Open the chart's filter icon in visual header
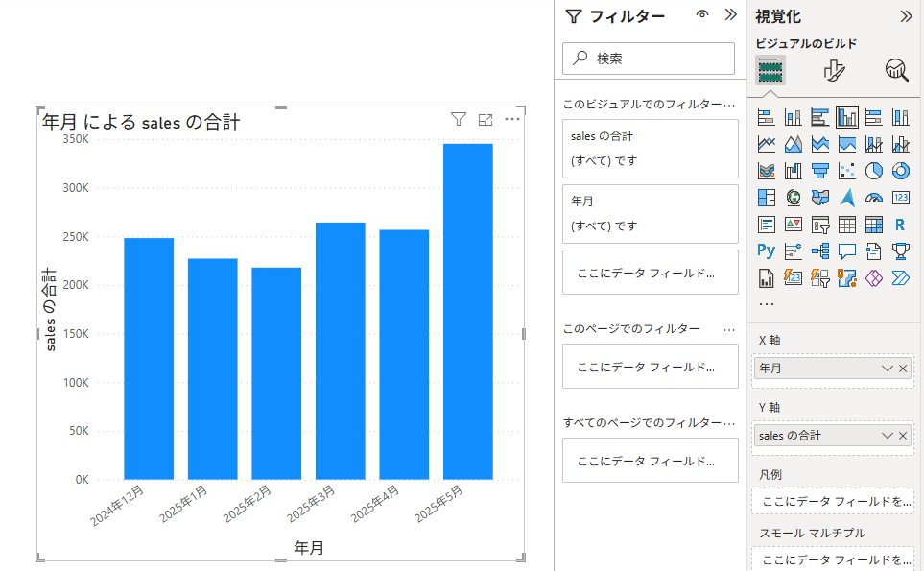Image resolution: width=924 pixels, height=571 pixels. click(x=459, y=119)
